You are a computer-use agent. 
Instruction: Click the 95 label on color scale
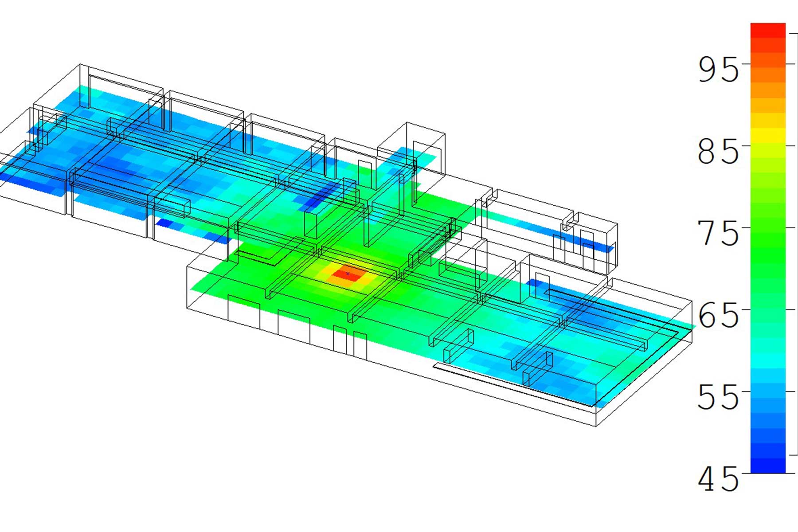click(x=719, y=70)
